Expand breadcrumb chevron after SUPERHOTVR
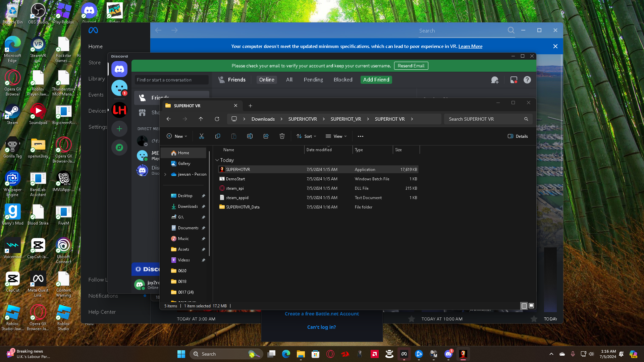 [324, 119]
